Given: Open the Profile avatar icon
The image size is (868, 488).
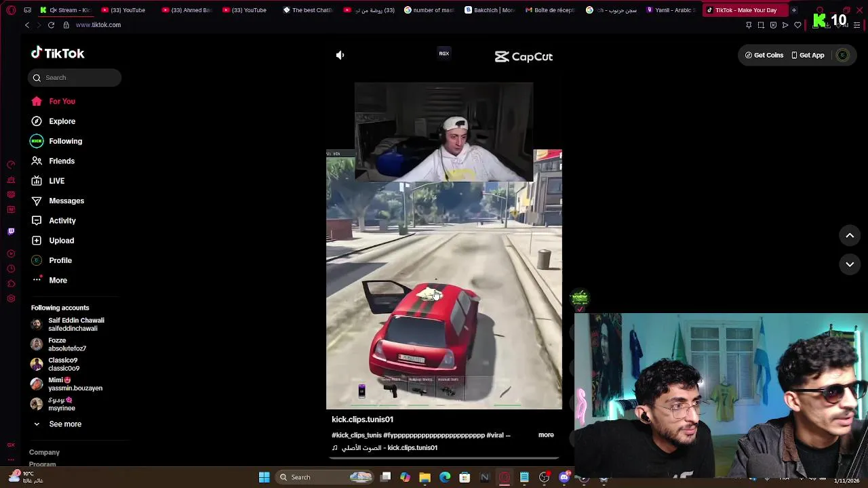Looking at the screenshot, I should 37,260.
